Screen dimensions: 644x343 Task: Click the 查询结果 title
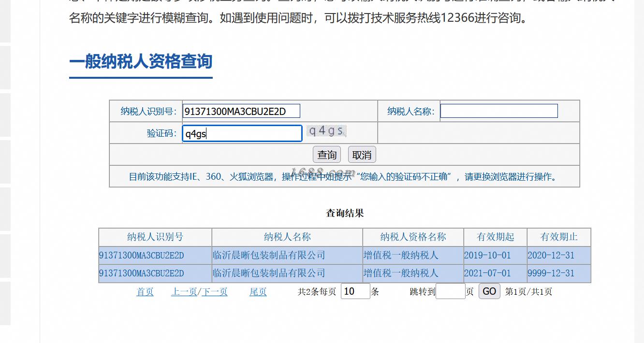click(345, 213)
